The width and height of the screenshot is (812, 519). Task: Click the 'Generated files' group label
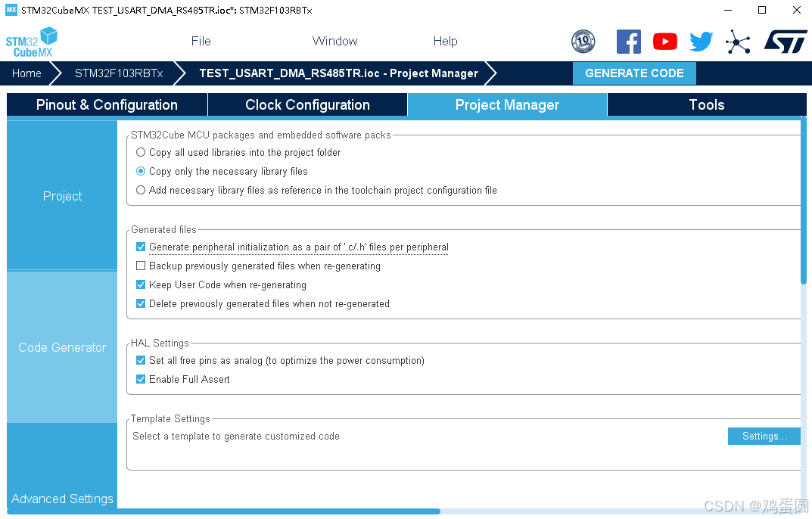click(163, 229)
